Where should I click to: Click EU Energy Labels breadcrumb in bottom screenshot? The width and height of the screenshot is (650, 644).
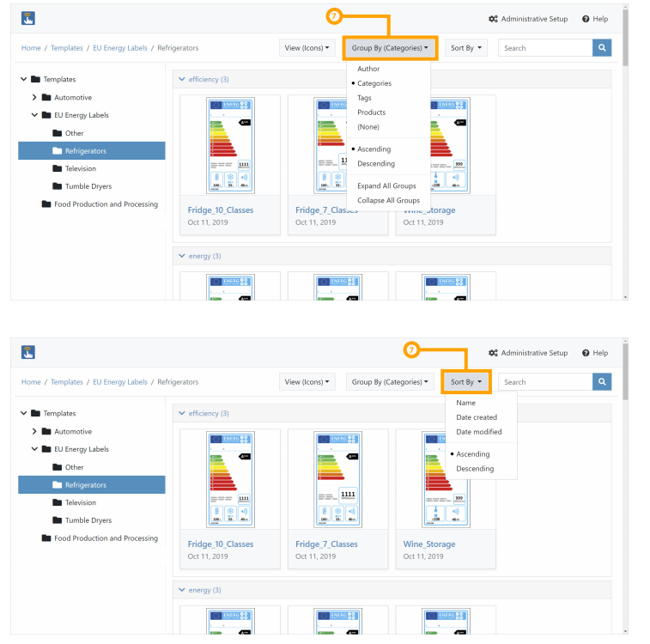pyautogui.click(x=120, y=382)
